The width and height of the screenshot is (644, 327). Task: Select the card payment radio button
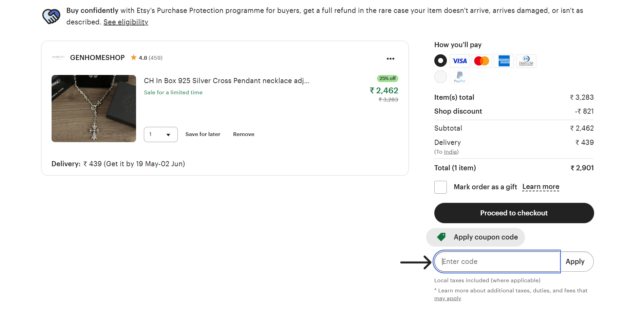[440, 61]
